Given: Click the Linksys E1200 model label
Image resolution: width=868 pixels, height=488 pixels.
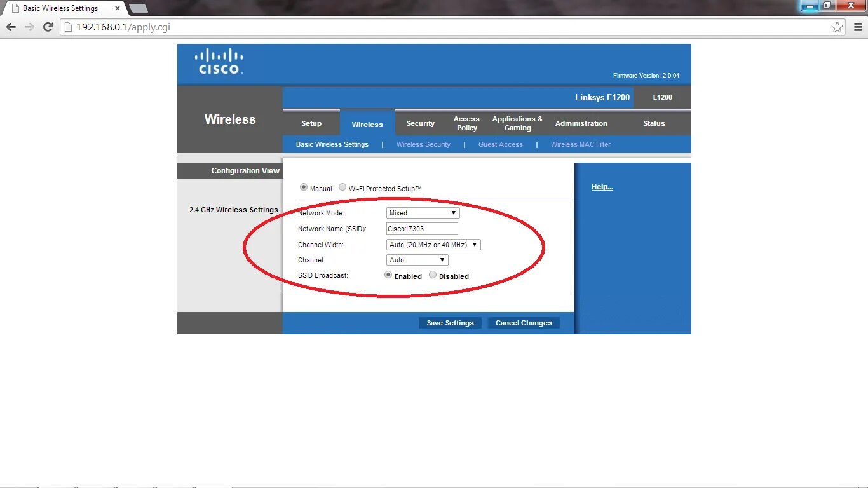Looking at the screenshot, I should (602, 97).
